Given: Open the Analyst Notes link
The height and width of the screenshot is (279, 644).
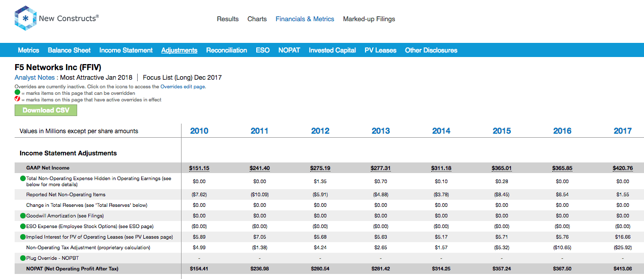Looking at the screenshot, I should [x=34, y=77].
